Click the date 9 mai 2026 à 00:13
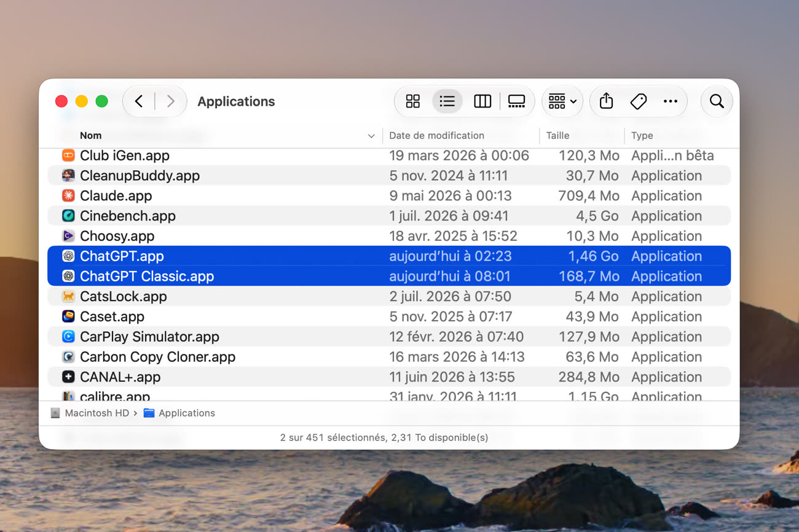This screenshot has width=799, height=532. click(451, 196)
